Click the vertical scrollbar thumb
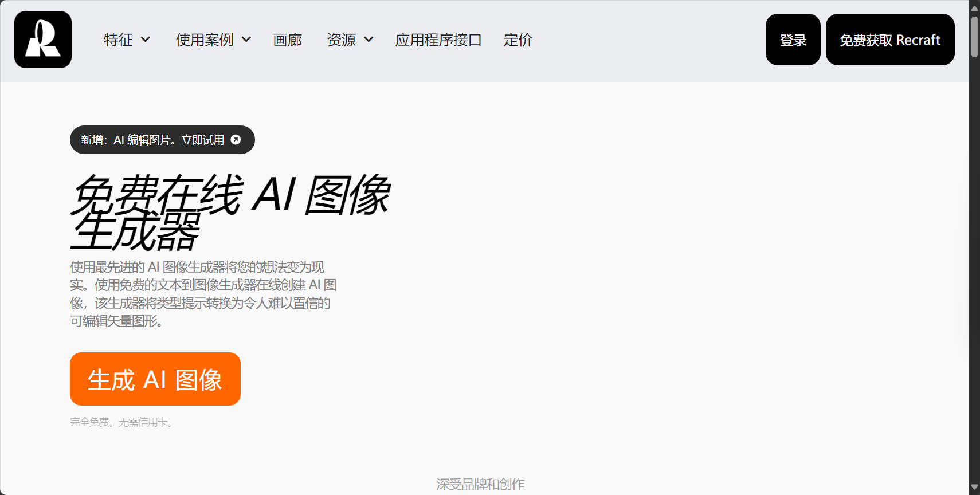Image resolution: width=980 pixels, height=495 pixels. click(974, 37)
